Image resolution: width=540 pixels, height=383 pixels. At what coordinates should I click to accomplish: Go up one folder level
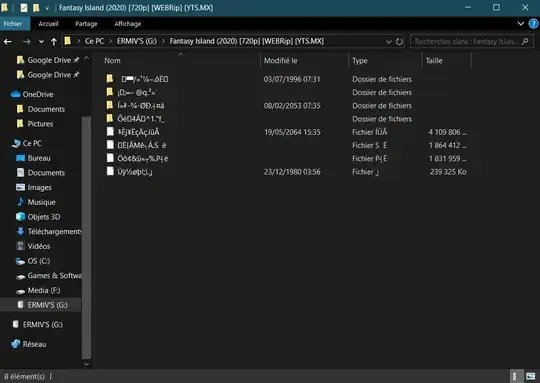coord(54,42)
